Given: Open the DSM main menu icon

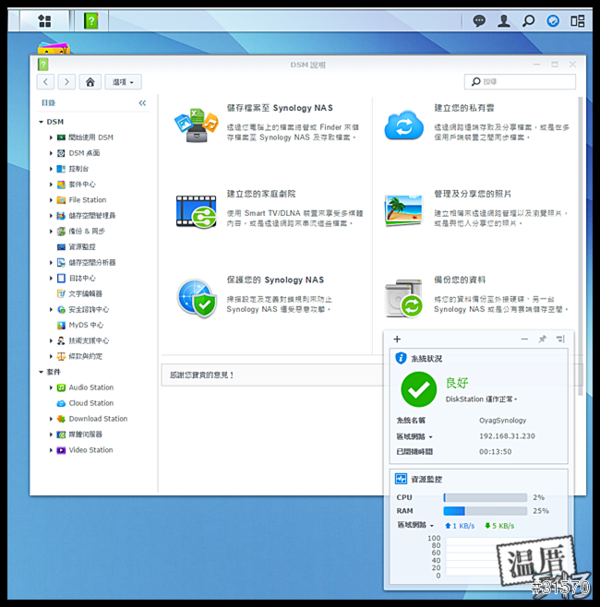Looking at the screenshot, I should (45, 21).
